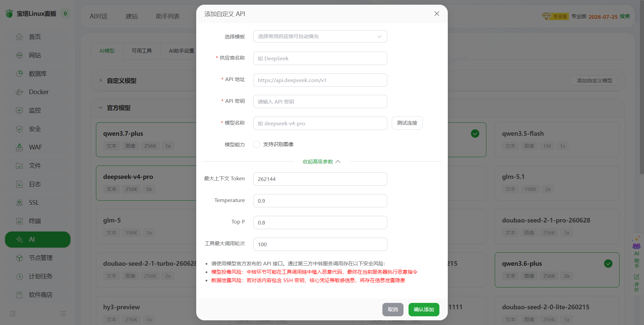
Task: Select the hy3-preview model card
Action: coord(147,311)
